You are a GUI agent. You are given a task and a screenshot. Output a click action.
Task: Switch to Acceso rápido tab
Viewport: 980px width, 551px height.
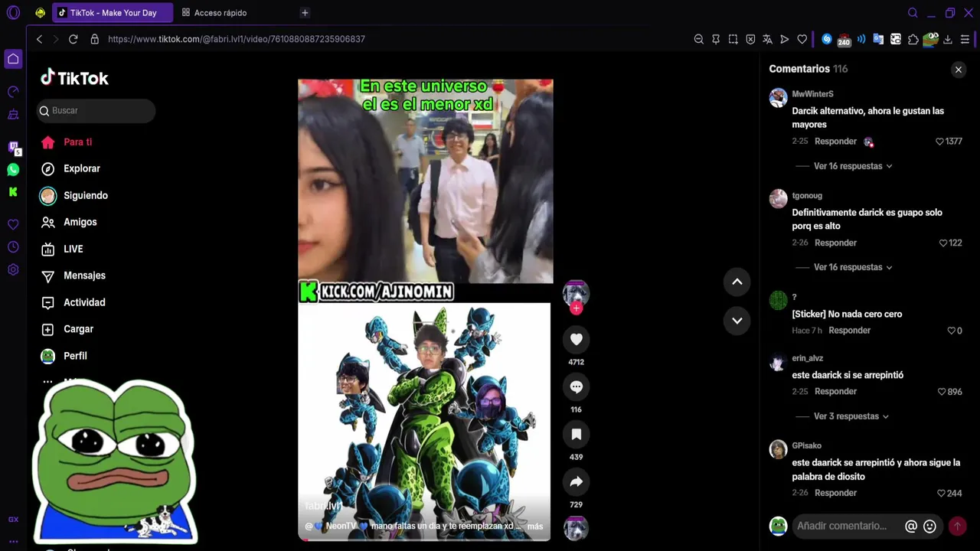point(220,13)
